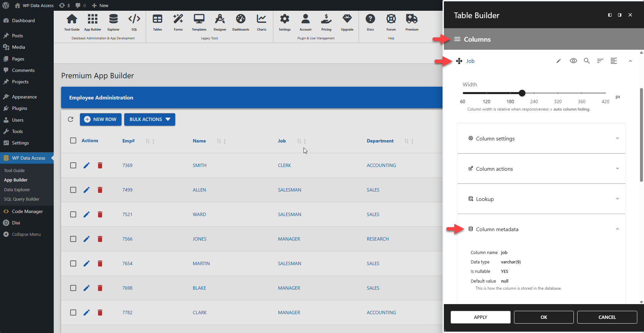Screen dimensions: 644x333
Task: Adjust the column Width slider
Action: click(522, 93)
